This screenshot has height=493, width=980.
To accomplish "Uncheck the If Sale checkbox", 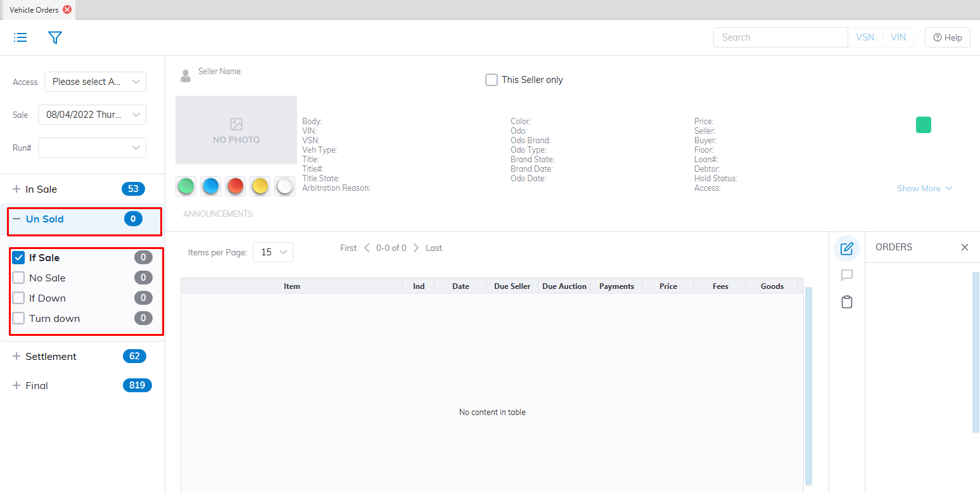I will (19, 258).
